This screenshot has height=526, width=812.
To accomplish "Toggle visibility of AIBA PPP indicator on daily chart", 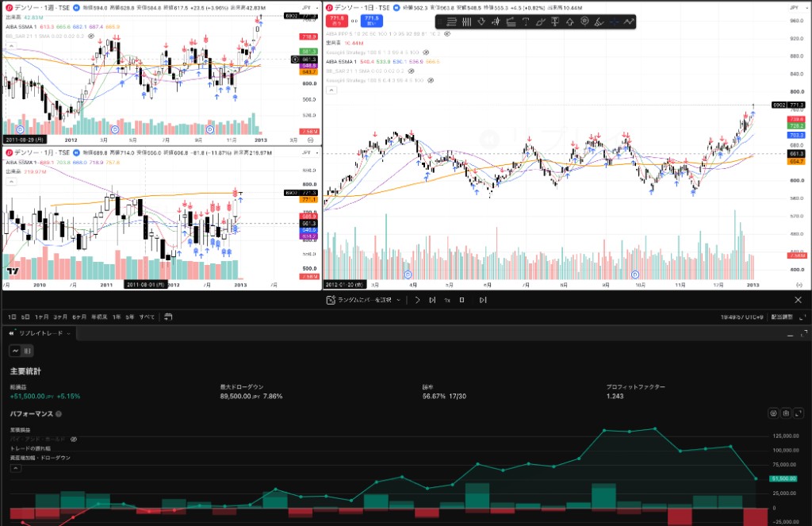I will 447,33.
